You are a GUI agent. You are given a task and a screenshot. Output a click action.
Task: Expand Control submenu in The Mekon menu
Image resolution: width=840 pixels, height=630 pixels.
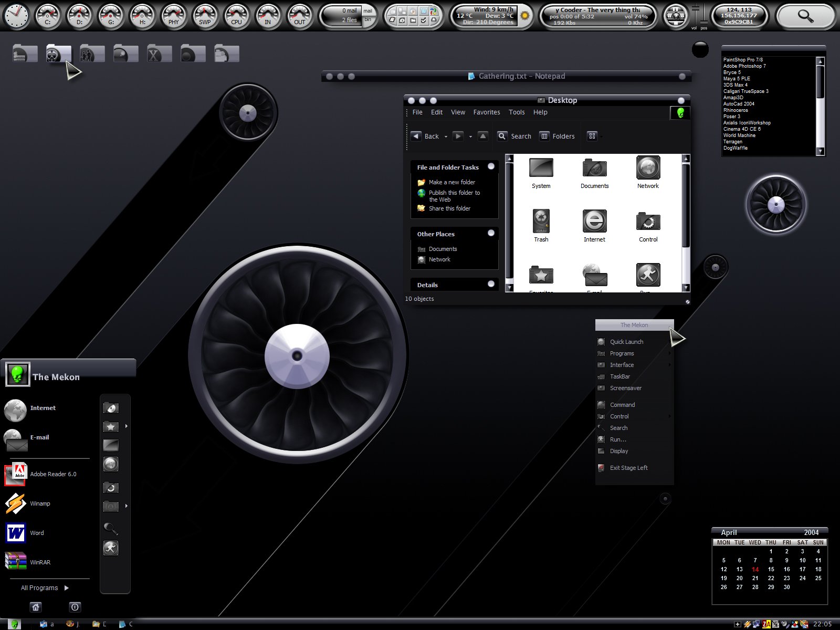tap(634, 416)
